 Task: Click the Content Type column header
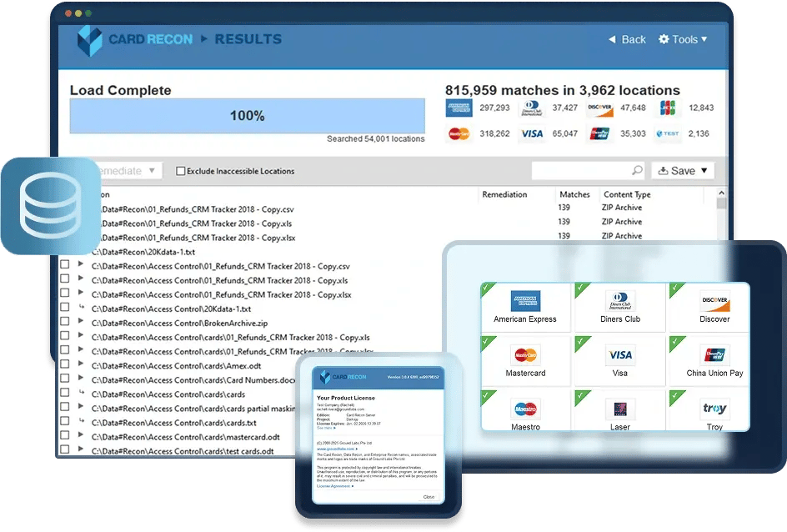pyautogui.click(x=626, y=194)
